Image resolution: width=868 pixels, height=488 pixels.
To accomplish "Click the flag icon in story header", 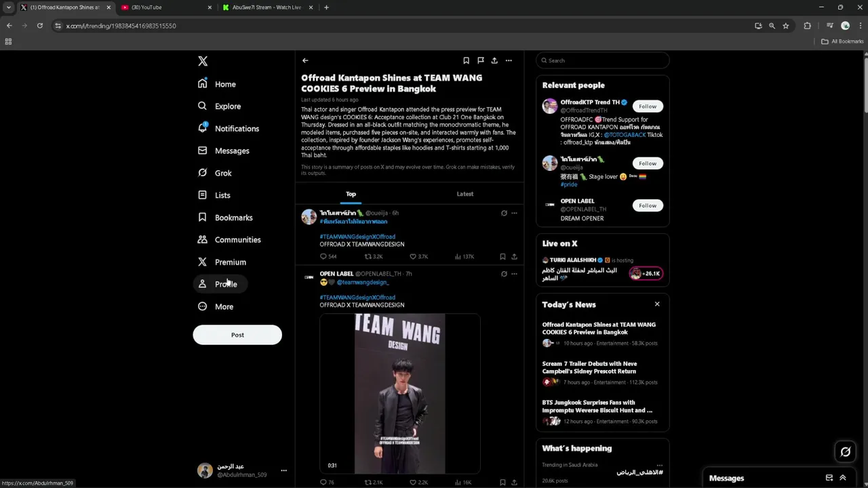I will (x=480, y=60).
